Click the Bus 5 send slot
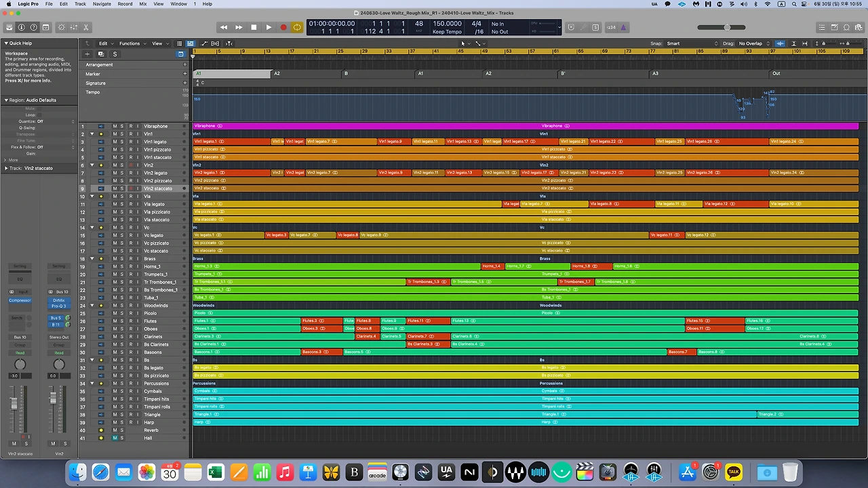The height and width of the screenshot is (488, 868). coord(56,318)
